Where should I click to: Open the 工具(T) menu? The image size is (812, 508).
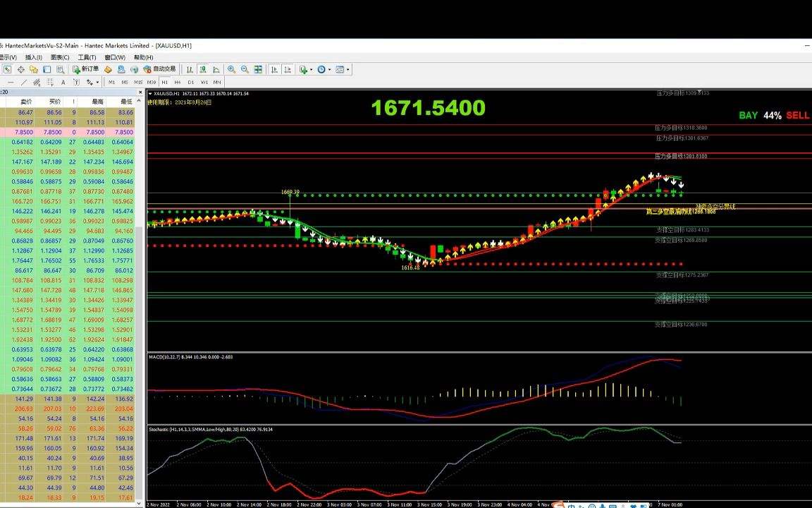(x=87, y=57)
